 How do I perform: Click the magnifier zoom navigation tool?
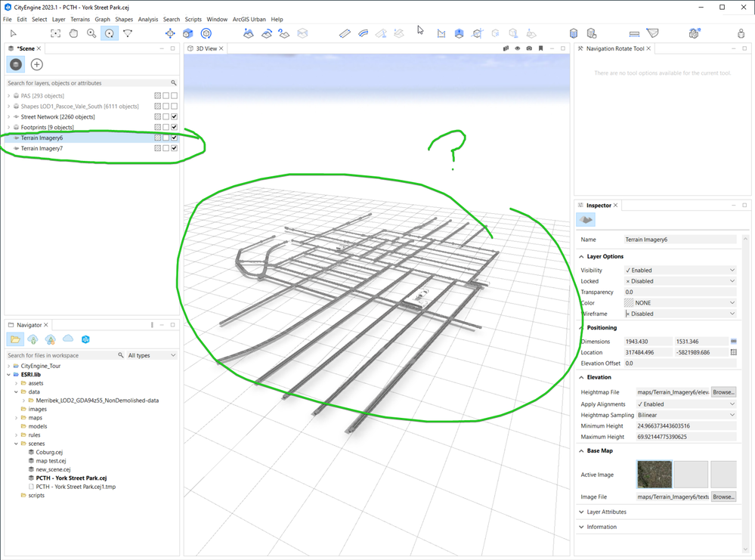(91, 33)
